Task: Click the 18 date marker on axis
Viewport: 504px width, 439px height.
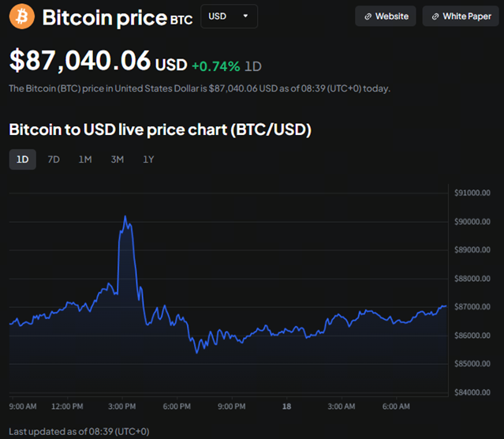Action: coord(286,407)
